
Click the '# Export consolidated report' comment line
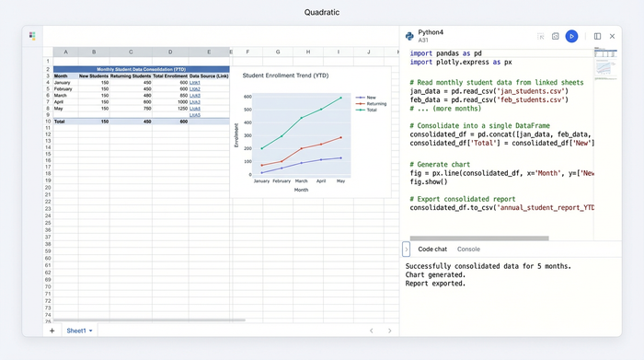coord(462,199)
